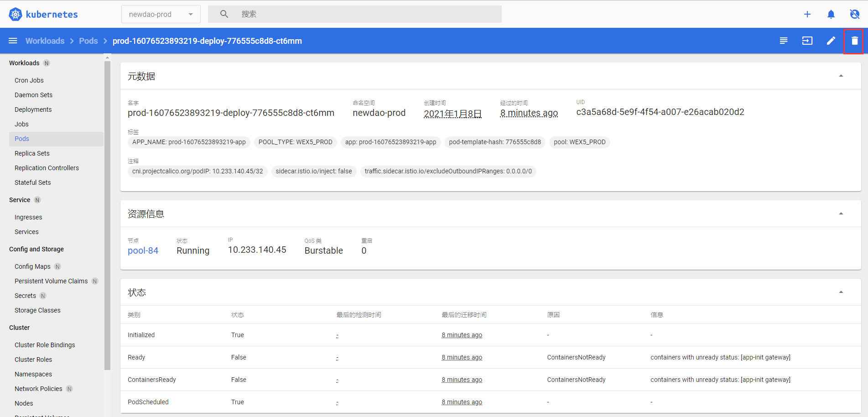868x417 pixels.
Task: Collapse the 元数据 metadata card
Action: coord(841,76)
